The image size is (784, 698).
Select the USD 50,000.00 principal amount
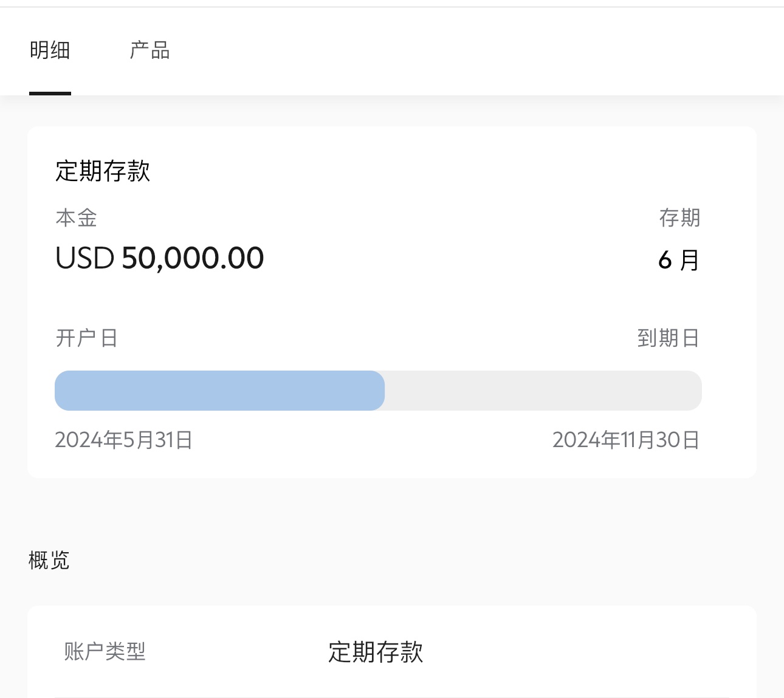159,258
